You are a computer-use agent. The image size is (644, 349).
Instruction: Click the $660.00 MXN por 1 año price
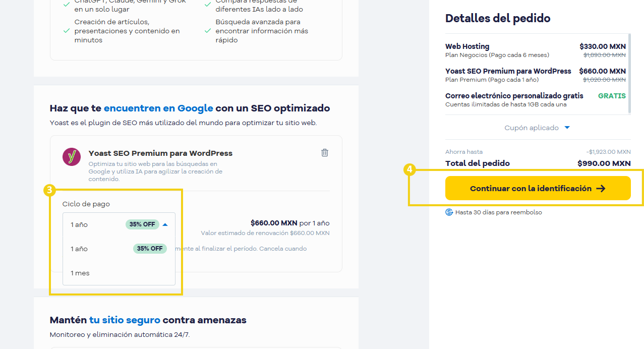pyautogui.click(x=290, y=223)
